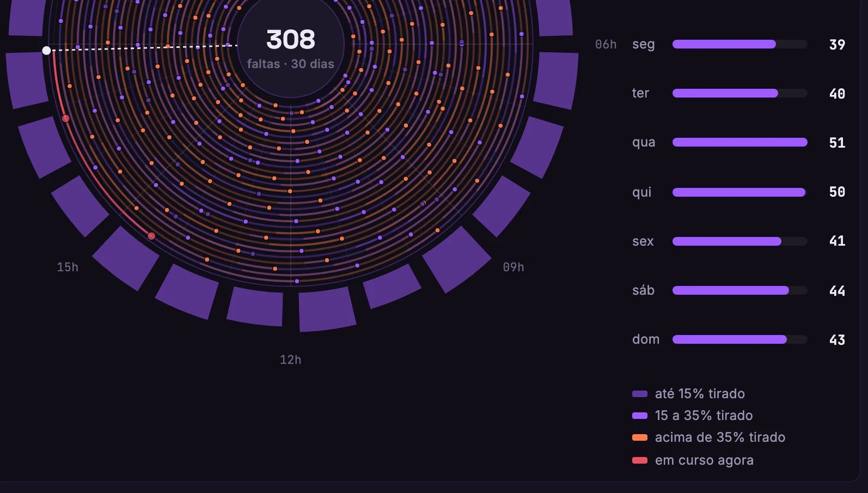Click the 'até 15% tirado' legend swatch
The width and height of the screenshot is (868, 493).
pos(640,394)
